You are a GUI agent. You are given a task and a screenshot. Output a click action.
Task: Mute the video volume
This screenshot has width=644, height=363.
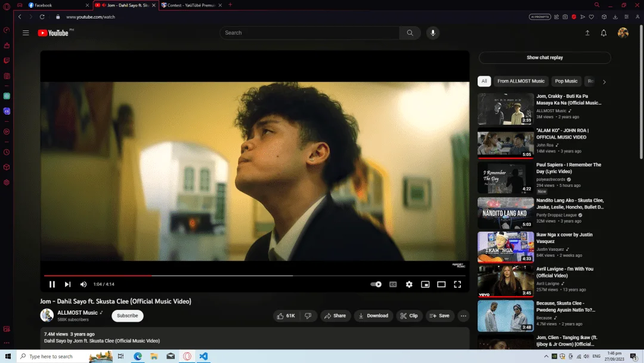[83, 284]
